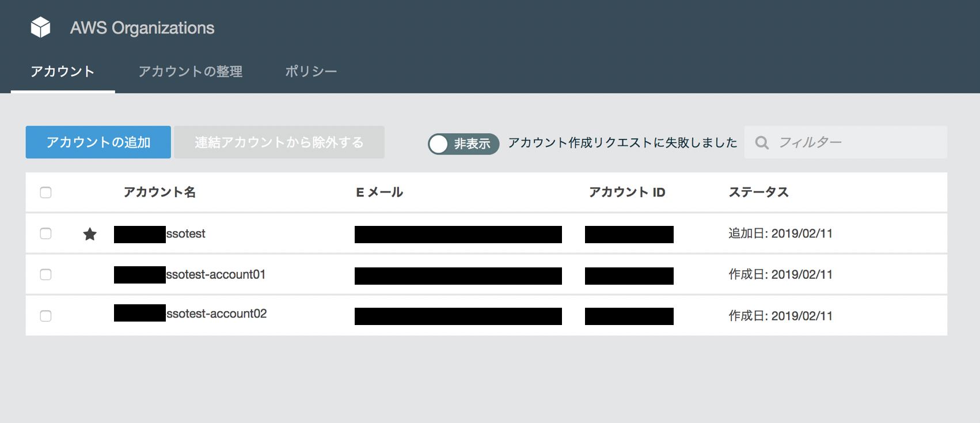Go to the ポリシー tab
980x423 pixels.
[311, 71]
